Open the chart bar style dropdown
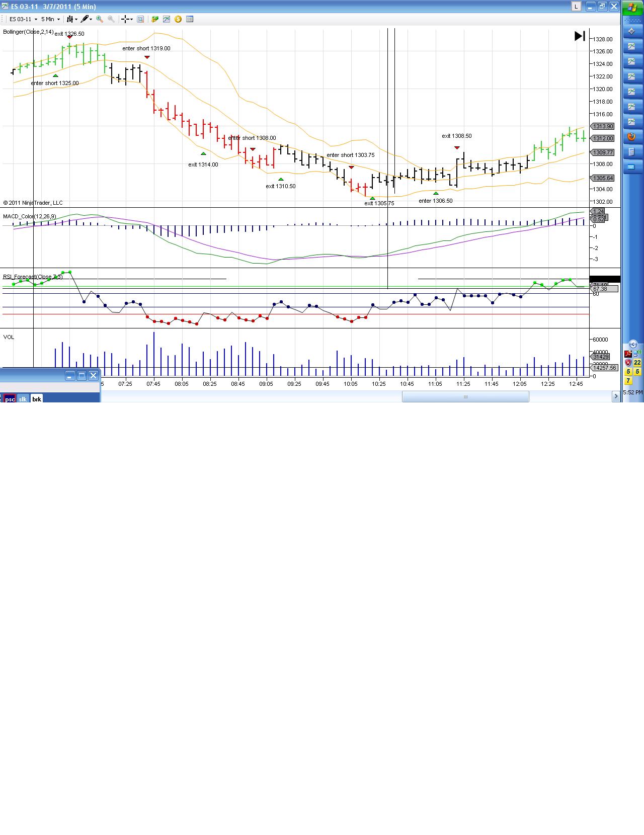644x835 pixels. 72,19
